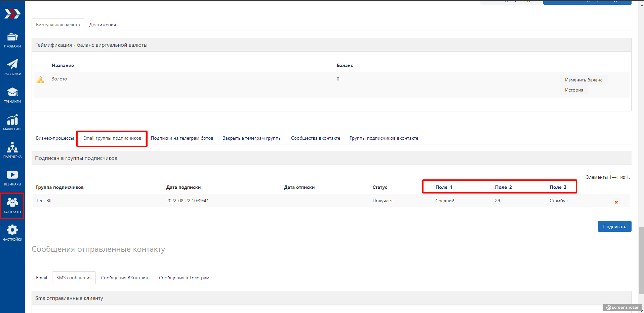Open the История link for Золото
The width and height of the screenshot is (644, 313).
(574, 90)
